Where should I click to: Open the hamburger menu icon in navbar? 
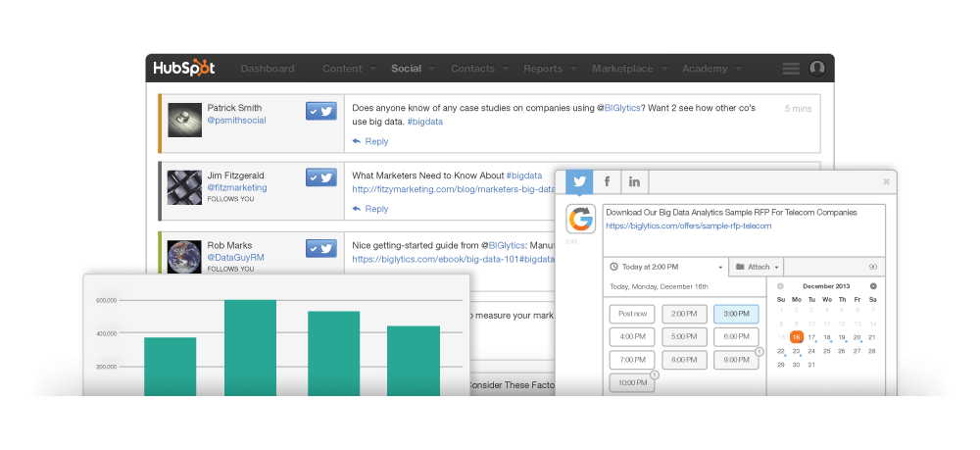click(791, 68)
